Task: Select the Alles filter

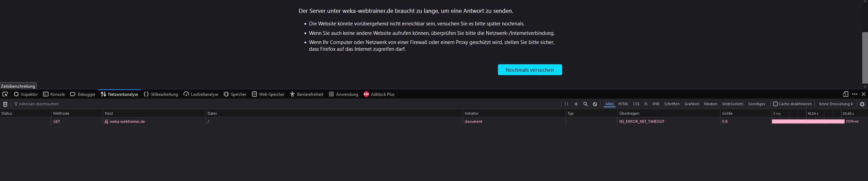Action: click(610, 104)
